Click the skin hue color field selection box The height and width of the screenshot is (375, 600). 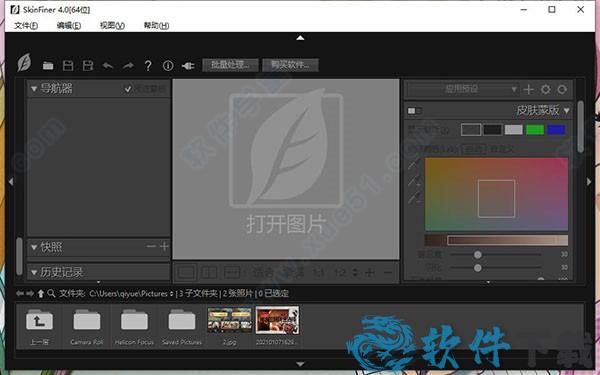[496, 198]
